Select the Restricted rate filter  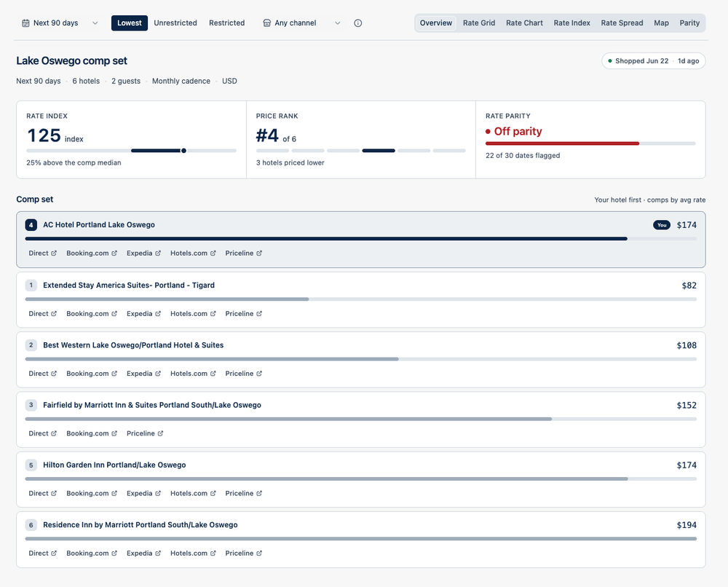226,23
